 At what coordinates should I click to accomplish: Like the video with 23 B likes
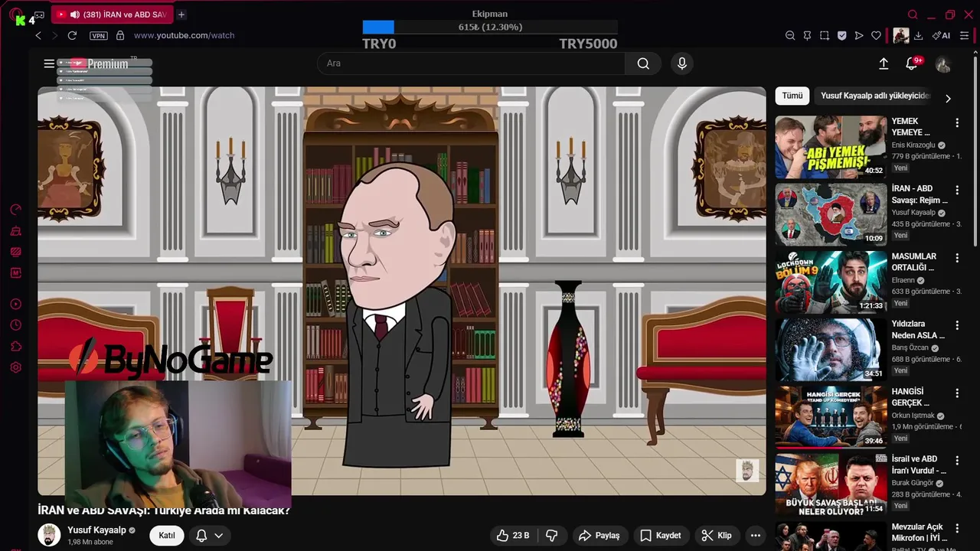pos(513,536)
